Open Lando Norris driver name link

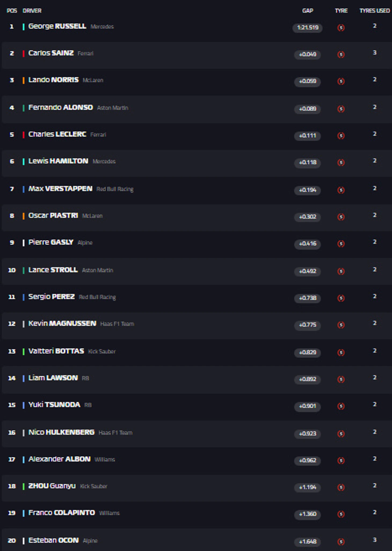tap(53, 80)
